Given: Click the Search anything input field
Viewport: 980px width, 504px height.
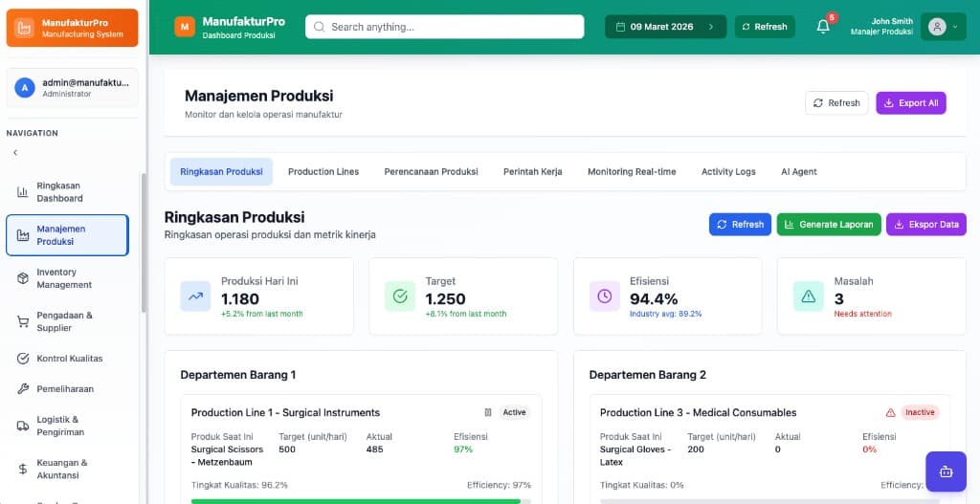Looking at the screenshot, I should [445, 27].
